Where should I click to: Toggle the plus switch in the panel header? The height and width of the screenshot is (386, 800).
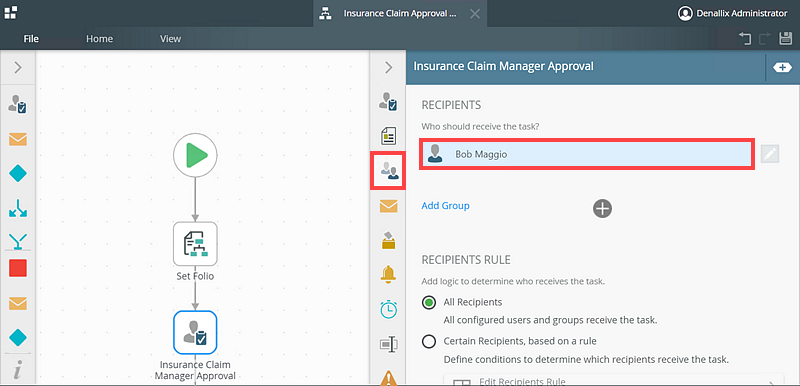tap(782, 67)
